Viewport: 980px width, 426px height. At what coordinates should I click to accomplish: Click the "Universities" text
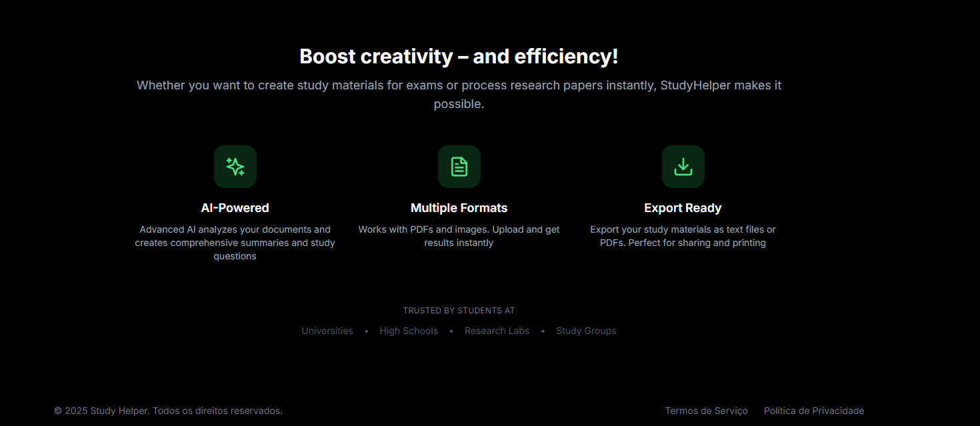click(327, 331)
